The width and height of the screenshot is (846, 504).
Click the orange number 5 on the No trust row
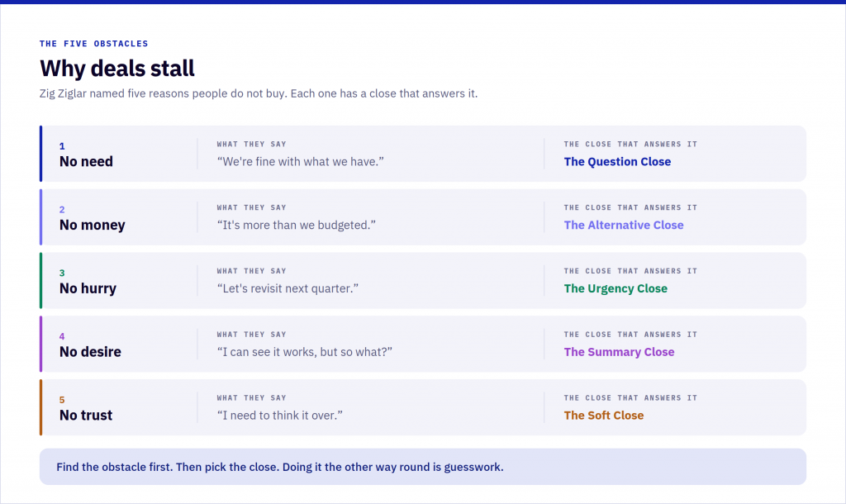point(62,400)
